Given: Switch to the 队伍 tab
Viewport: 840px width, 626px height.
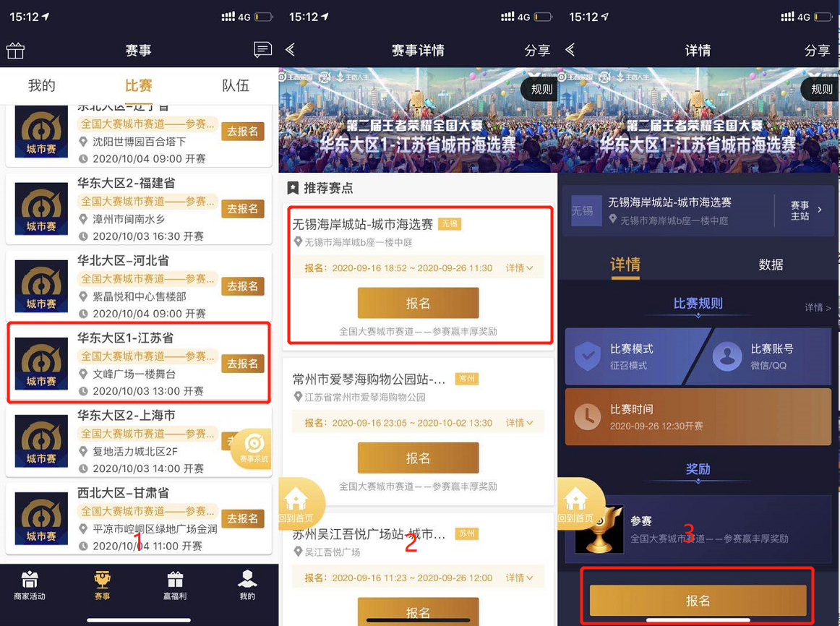Looking at the screenshot, I should 236,86.
